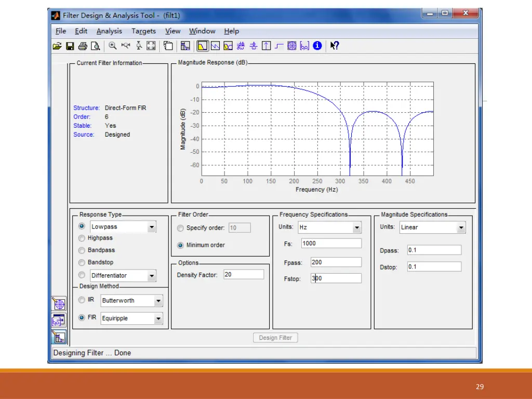This screenshot has width=532, height=399.
Task: Open the Equiripple FIR method dropdown
Action: pos(158,318)
